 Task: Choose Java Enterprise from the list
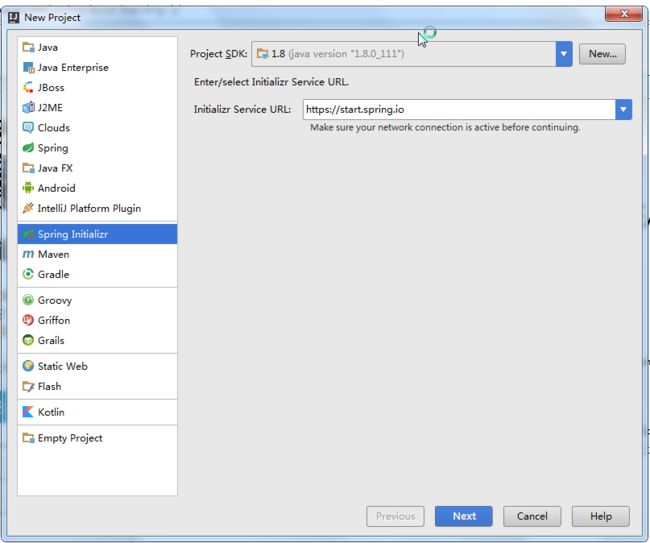97,67
